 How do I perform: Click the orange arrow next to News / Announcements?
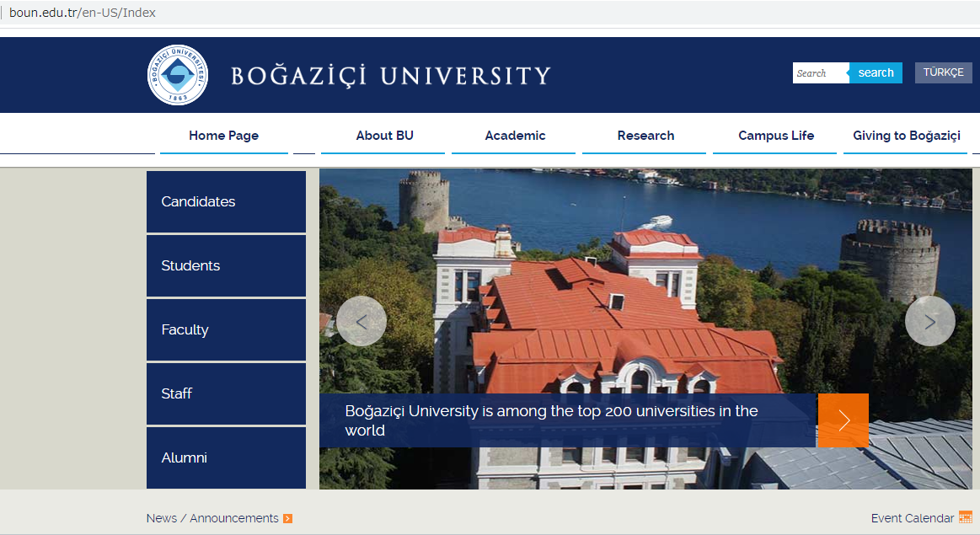pyautogui.click(x=287, y=519)
